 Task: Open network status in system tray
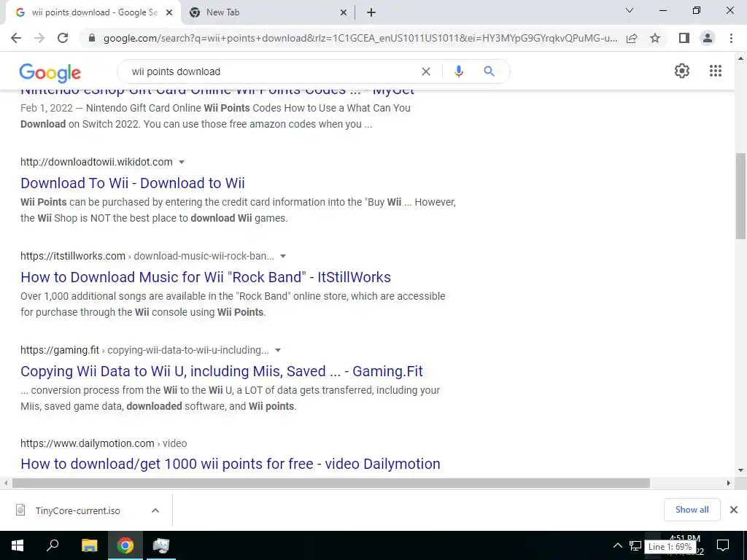tap(635, 545)
